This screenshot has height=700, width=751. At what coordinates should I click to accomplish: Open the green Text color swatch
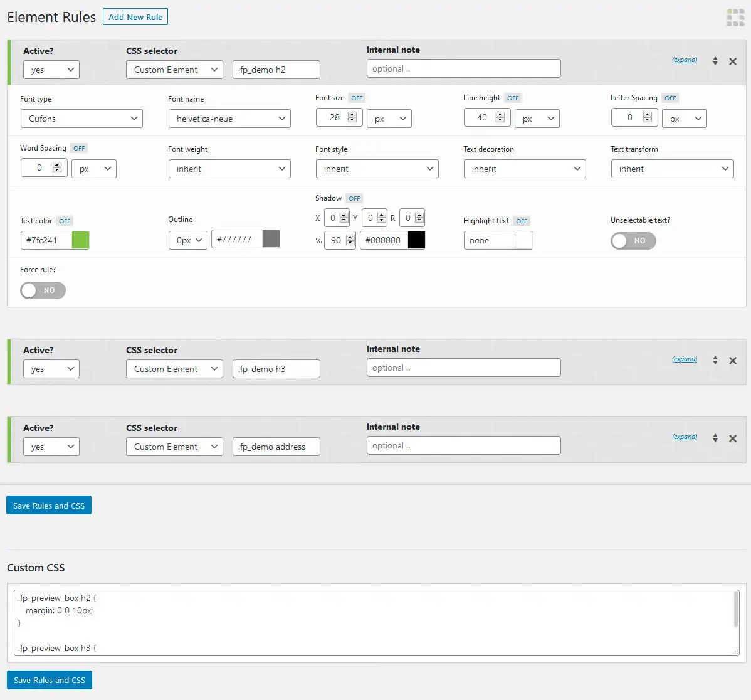pos(80,240)
